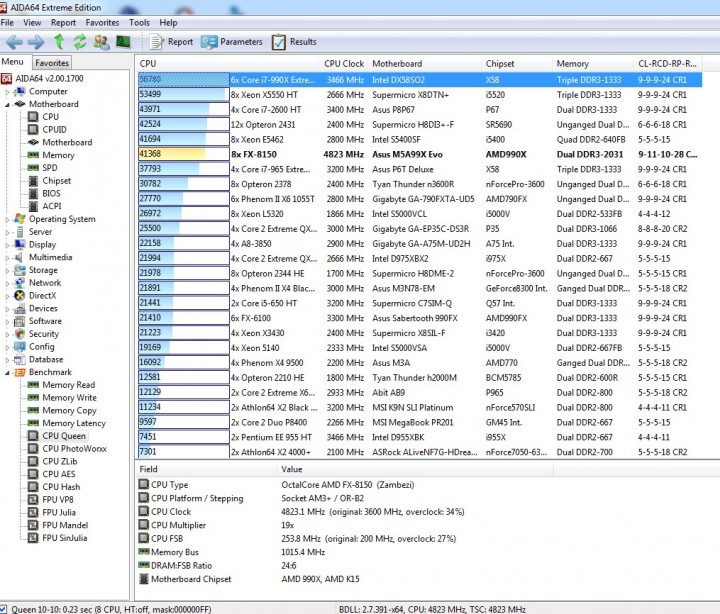Select the Chipset tree item
This screenshot has width=720, height=614.
(56, 181)
